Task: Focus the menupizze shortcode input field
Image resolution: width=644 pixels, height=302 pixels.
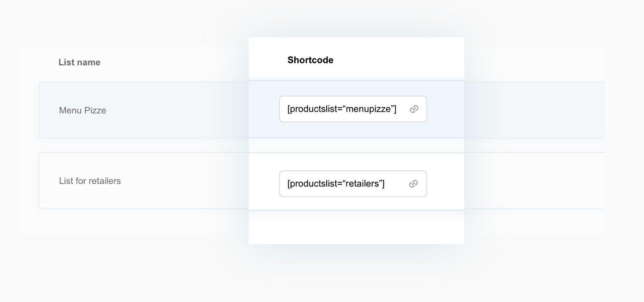Action: click(x=353, y=109)
